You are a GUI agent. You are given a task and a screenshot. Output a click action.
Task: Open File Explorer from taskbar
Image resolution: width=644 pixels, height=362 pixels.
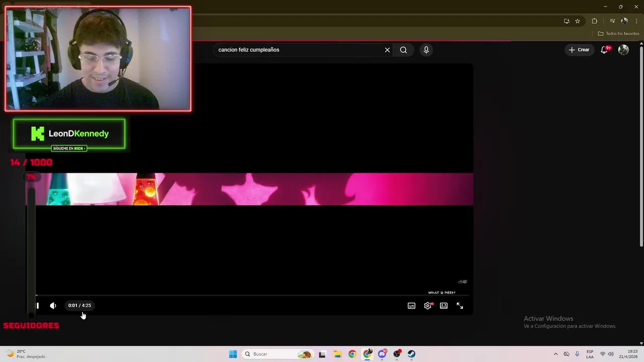point(337,354)
